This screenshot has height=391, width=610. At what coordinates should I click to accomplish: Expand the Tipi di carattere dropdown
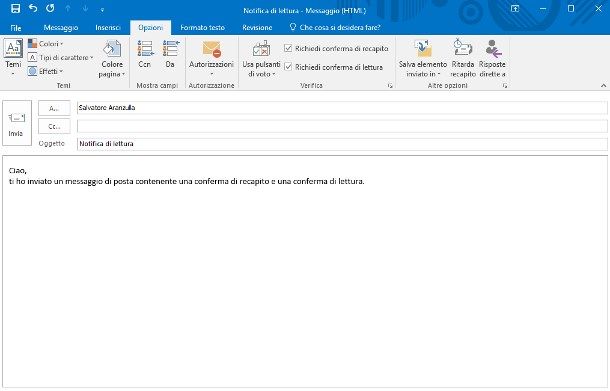click(x=61, y=58)
